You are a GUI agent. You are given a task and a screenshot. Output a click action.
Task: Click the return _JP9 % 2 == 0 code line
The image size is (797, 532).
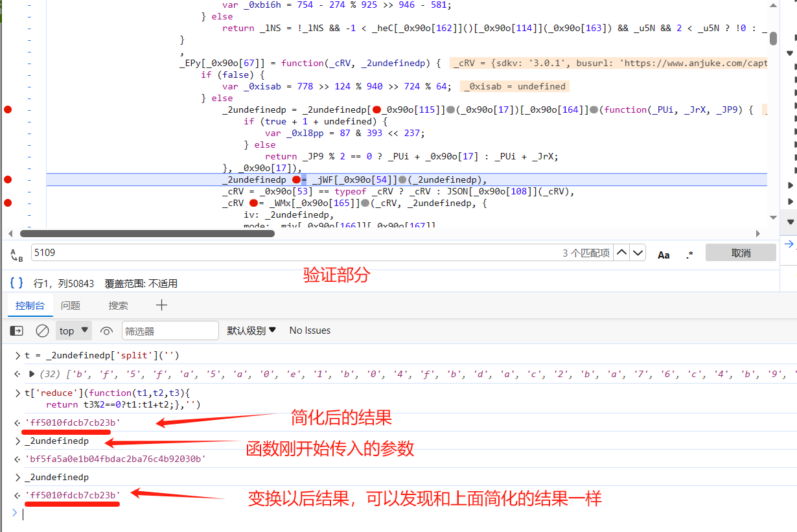[x=411, y=156]
